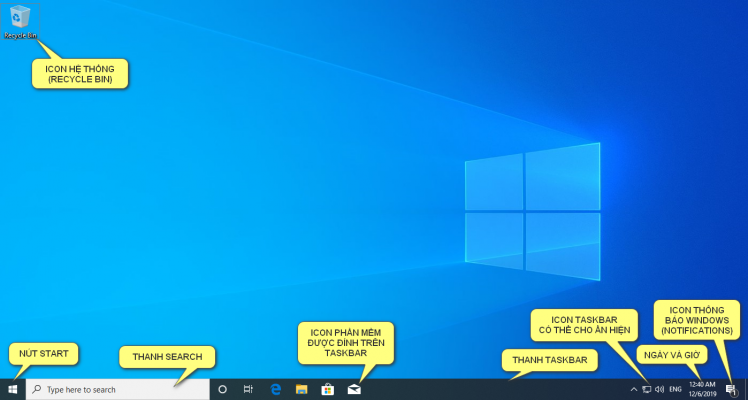
Task: Click the clock showing 12:40 AM
Action: (x=702, y=389)
